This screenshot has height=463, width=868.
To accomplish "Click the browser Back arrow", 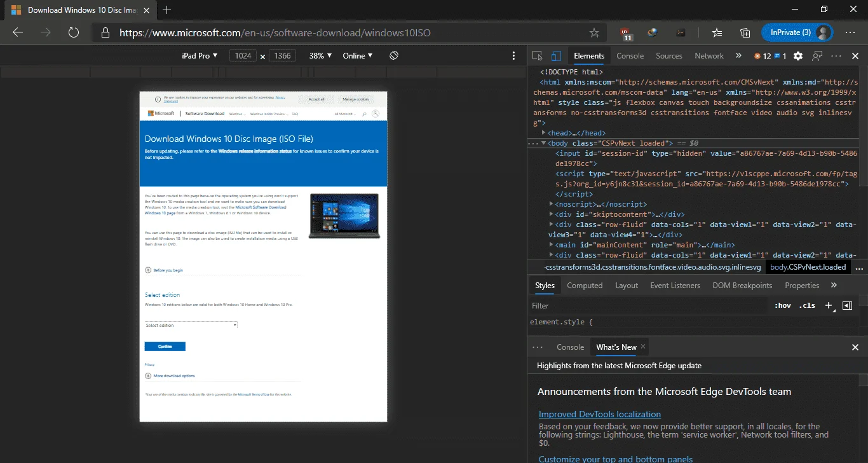I will tap(18, 32).
